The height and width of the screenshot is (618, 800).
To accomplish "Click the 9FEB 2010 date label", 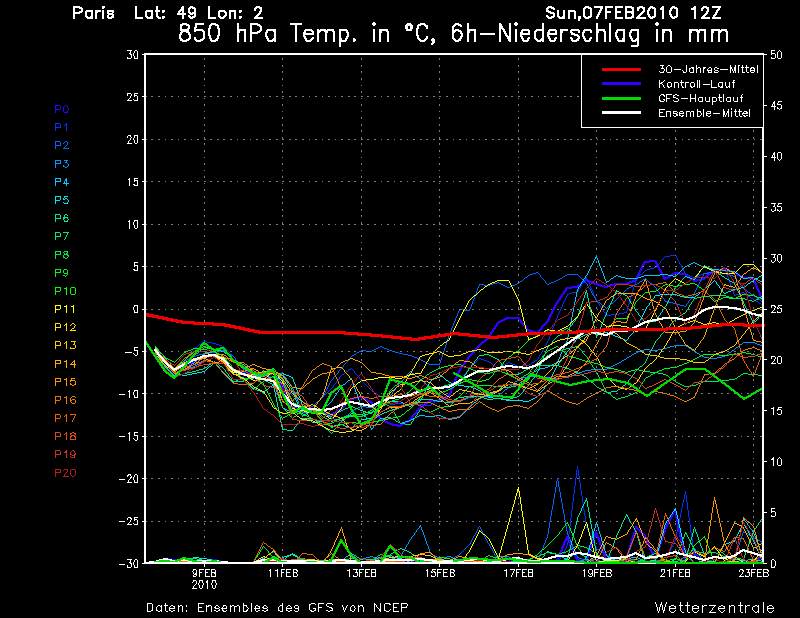I will (x=204, y=578).
